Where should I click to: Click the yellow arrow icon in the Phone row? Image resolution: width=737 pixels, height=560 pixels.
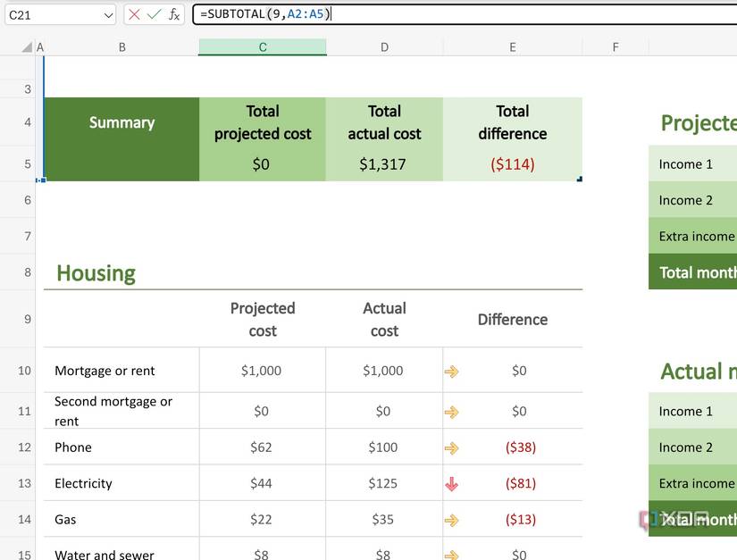pyautogui.click(x=451, y=448)
